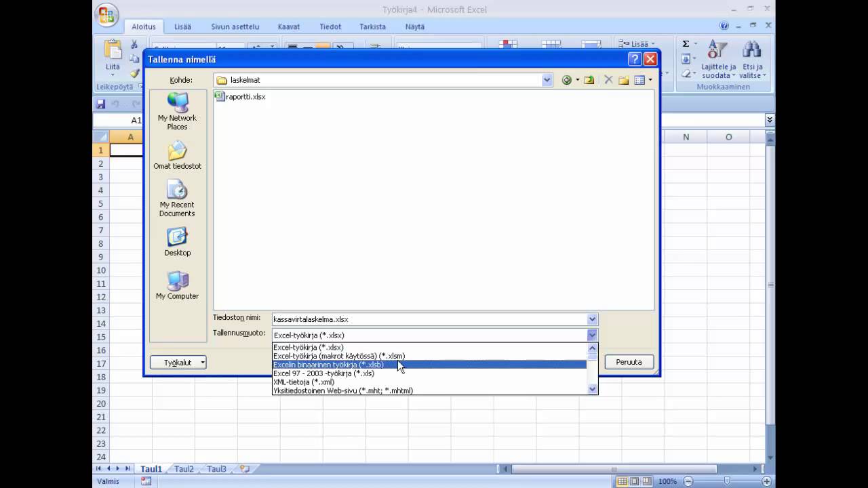Jump to Desktop location
This screenshot has height=488, width=868.
(x=177, y=242)
